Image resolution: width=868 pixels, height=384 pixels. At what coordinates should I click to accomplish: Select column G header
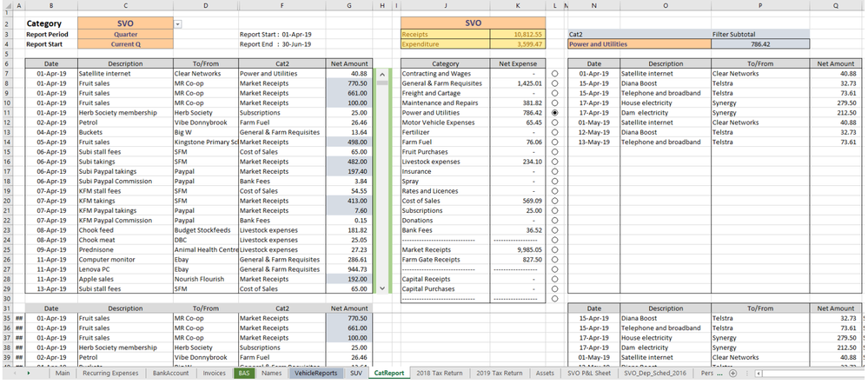point(348,5)
